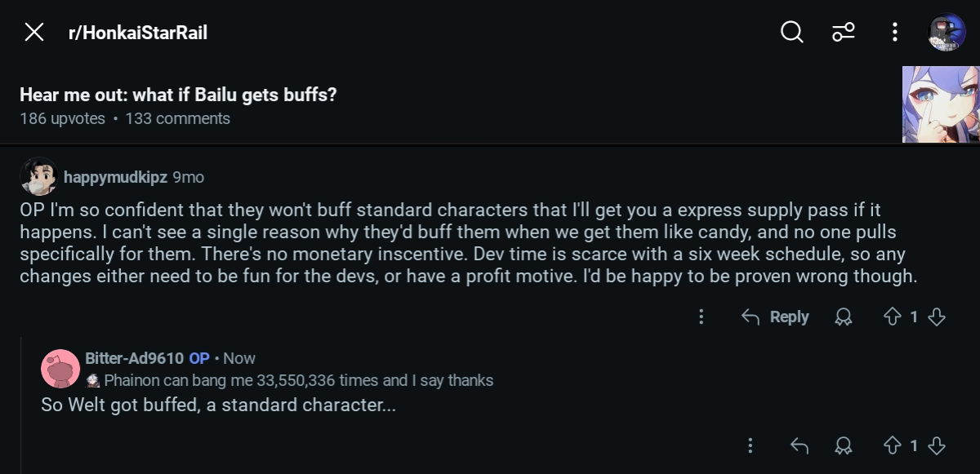
Task: Open the sort and filter options icon
Action: (843, 33)
